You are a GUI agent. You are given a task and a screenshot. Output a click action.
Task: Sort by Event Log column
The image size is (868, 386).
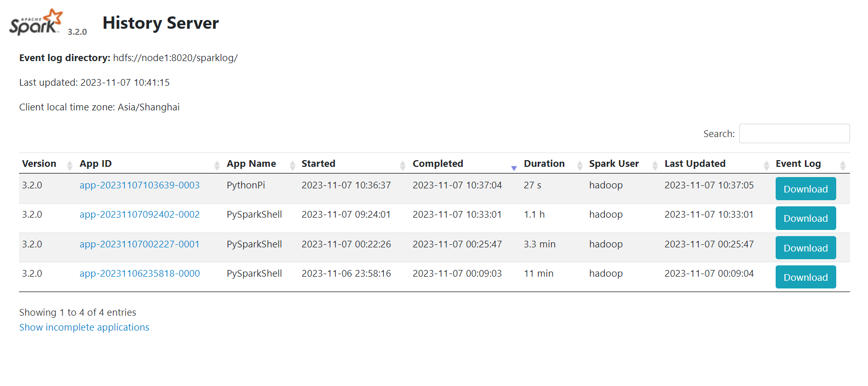coord(798,164)
